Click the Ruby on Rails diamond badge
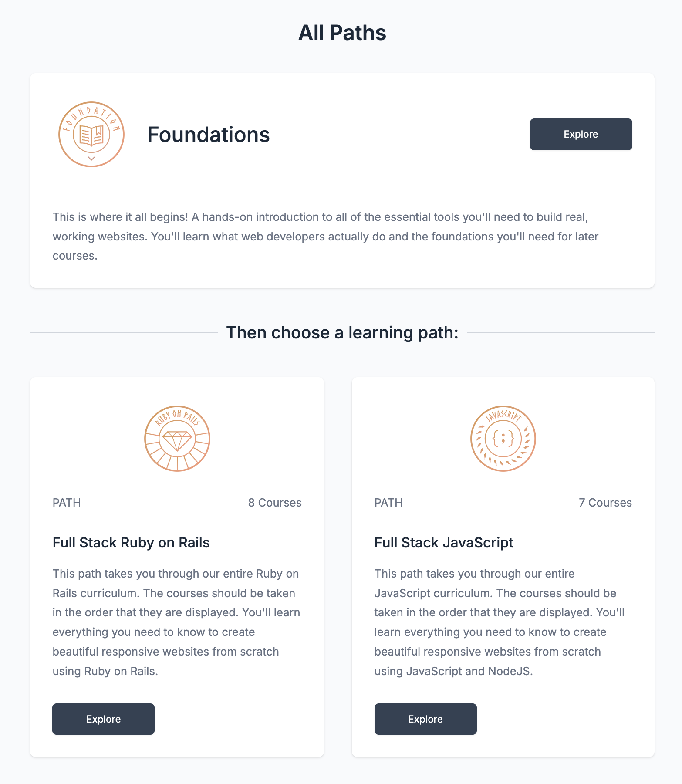Image resolution: width=682 pixels, height=784 pixels. (x=177, y=439)
